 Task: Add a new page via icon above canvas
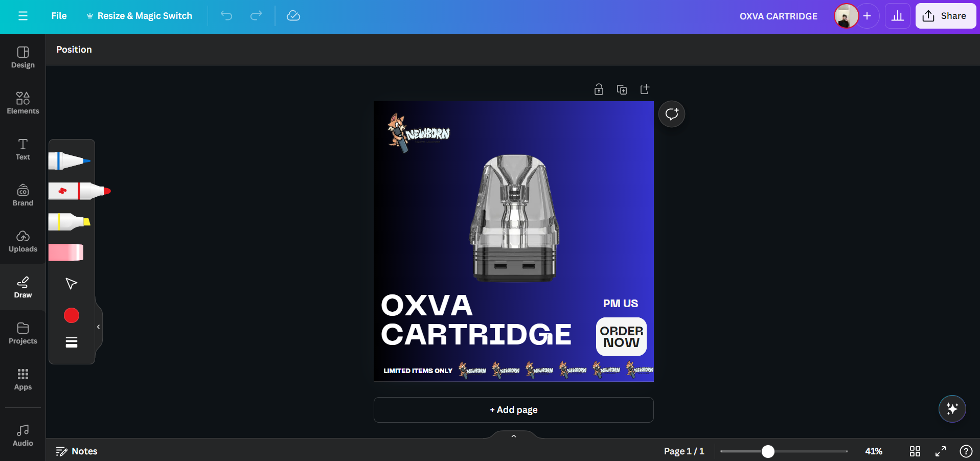pyautogui.click(x=645, y=89)
